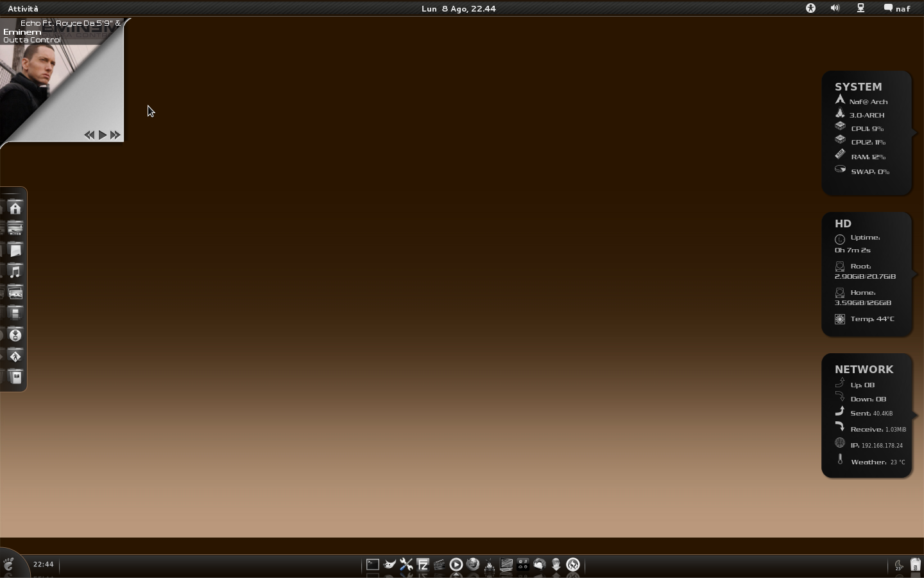Click the 'CPU1: 9%' reading
Screen dimensions: 924x578
tap(868, 128)
